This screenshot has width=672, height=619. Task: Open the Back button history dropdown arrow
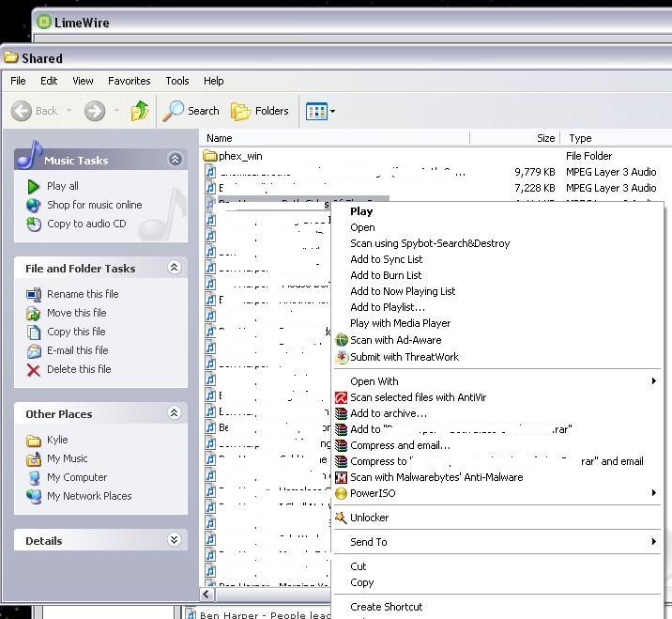pyautogui.click(x=69, y=111)
